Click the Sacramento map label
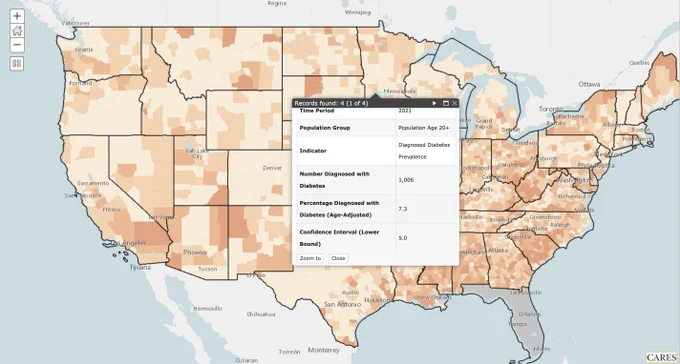680x364 pixels. point(93,183)
